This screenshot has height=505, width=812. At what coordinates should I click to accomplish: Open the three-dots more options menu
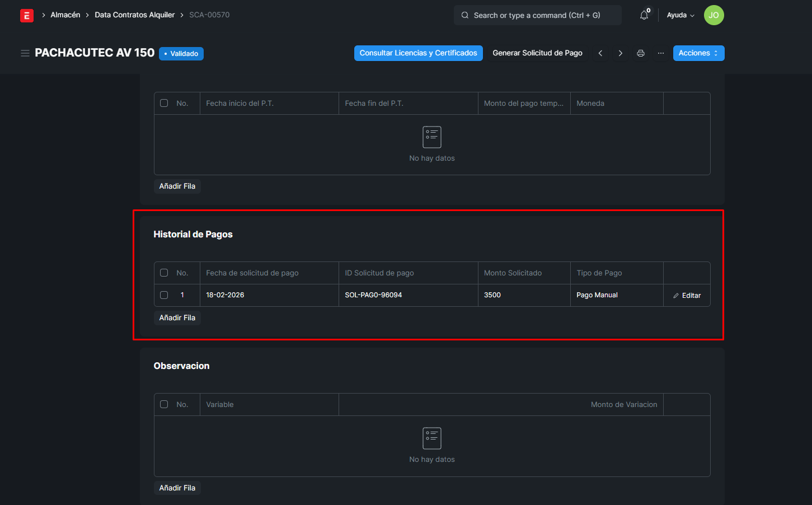[x=661, y=53]
